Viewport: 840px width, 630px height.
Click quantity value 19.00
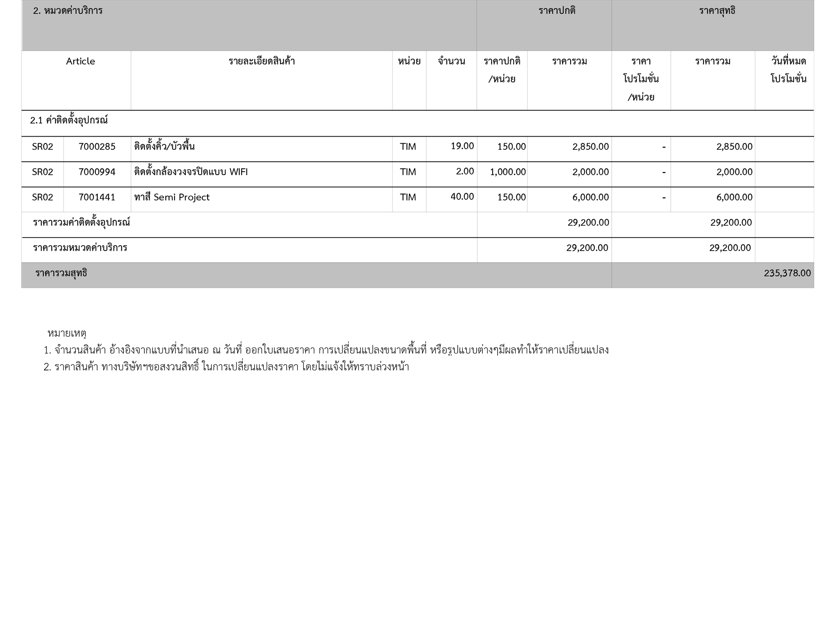point(462,146)
